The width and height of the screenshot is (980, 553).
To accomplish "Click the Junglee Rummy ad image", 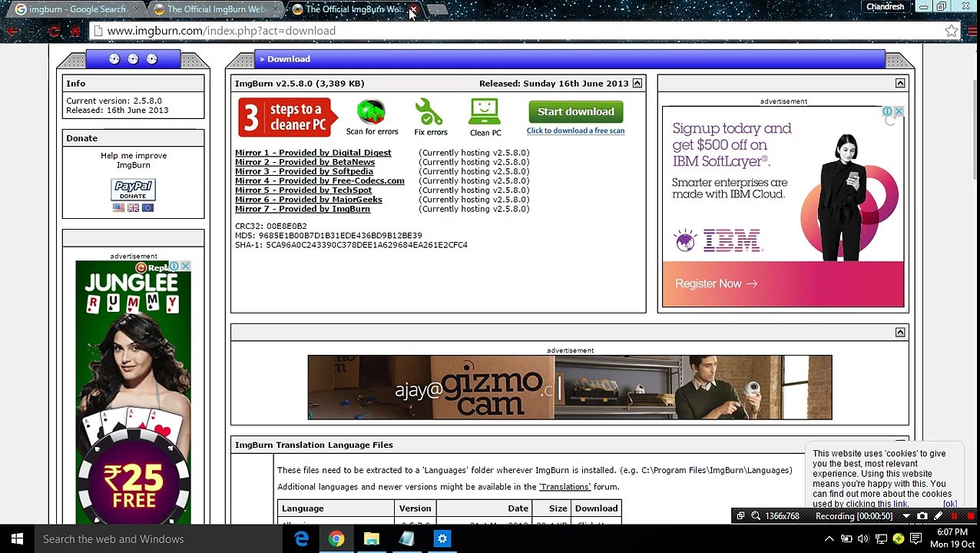I will pyautogui.click(x=133, y=392).
